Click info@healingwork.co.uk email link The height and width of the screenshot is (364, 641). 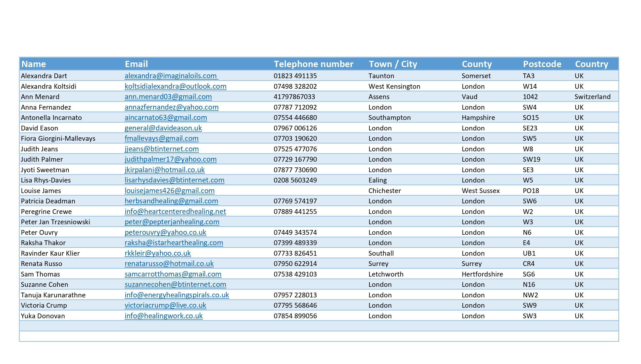164,316
